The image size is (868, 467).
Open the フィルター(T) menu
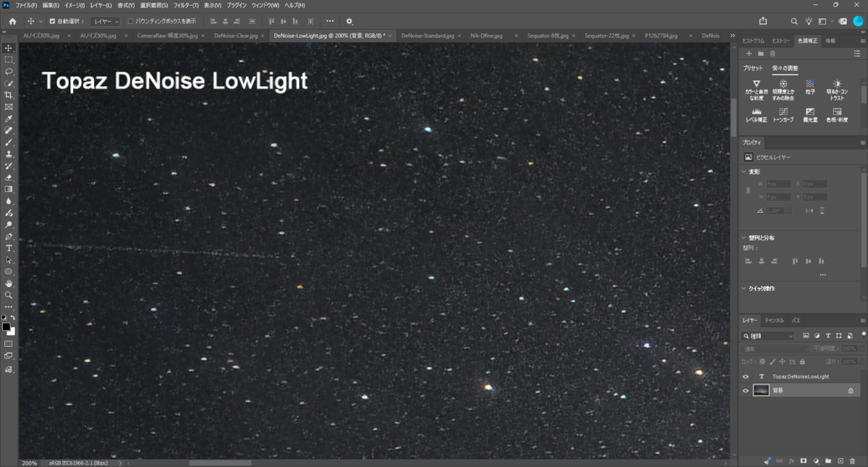[x=186, y=5]
